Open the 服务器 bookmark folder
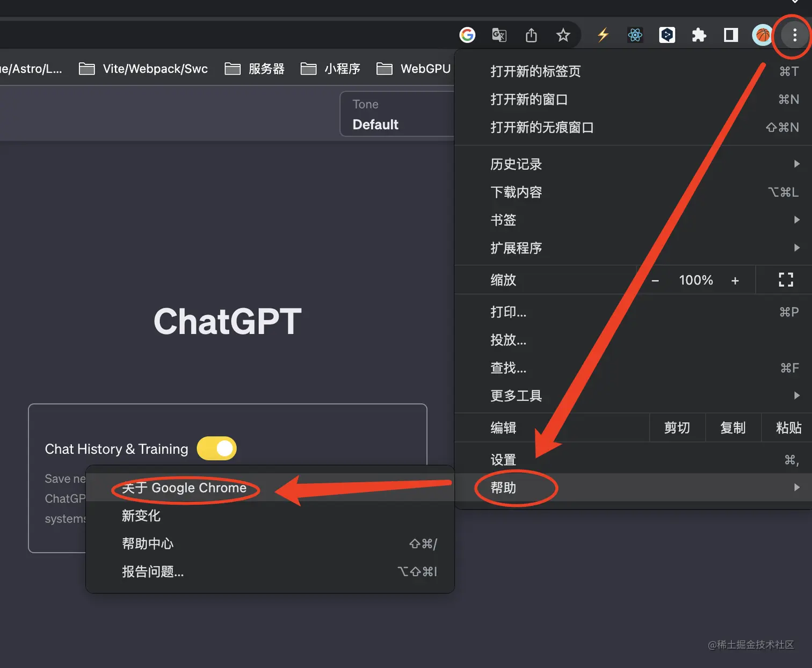Viewport: 812px width, 668px height. pos(255,69)
